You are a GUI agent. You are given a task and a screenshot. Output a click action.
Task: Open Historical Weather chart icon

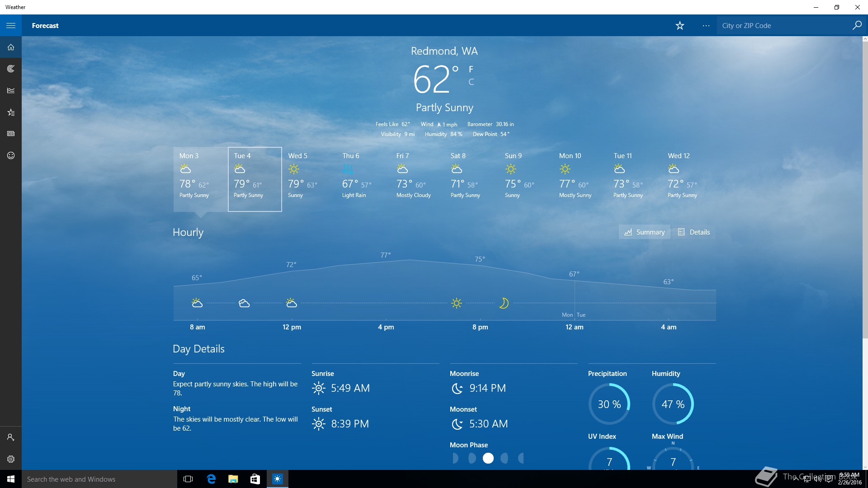pos(11,90)
